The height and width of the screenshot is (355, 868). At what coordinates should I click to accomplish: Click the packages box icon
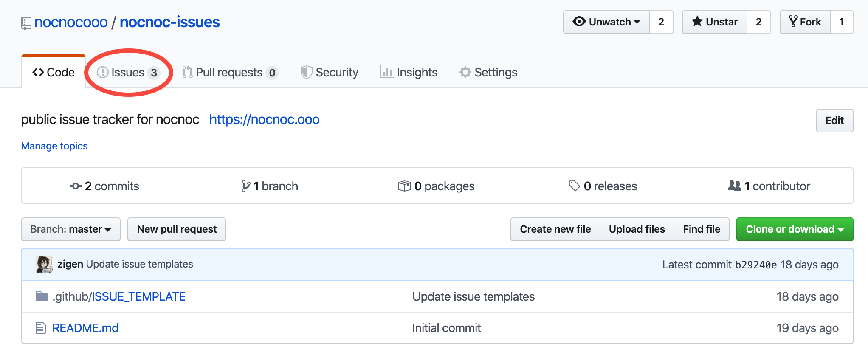pos(404,186)
